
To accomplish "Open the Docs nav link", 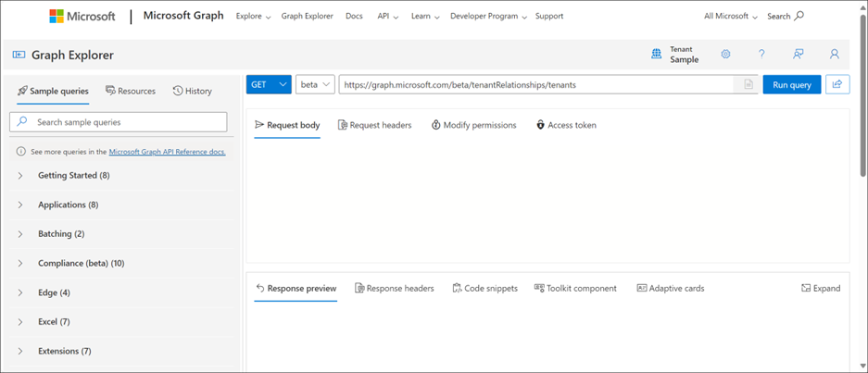I will tap(354, 16).
